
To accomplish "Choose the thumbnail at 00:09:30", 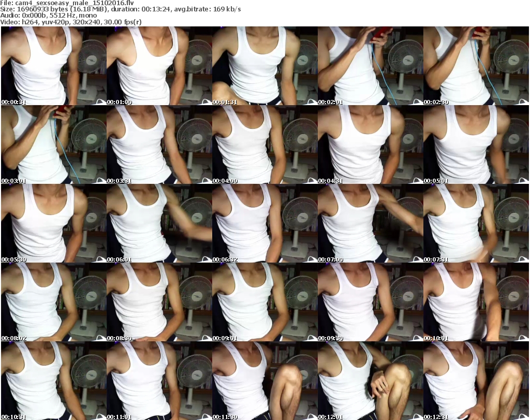I will coord(370,302).
